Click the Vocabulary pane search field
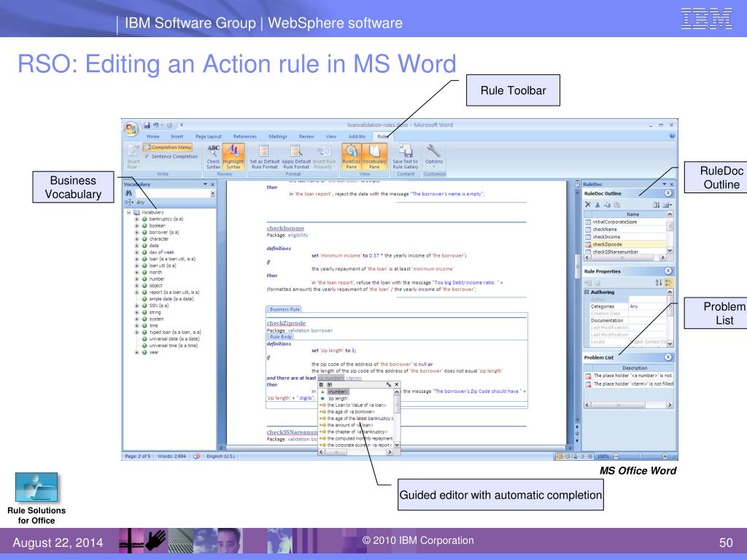747x560 pixels. coord(172,194)
